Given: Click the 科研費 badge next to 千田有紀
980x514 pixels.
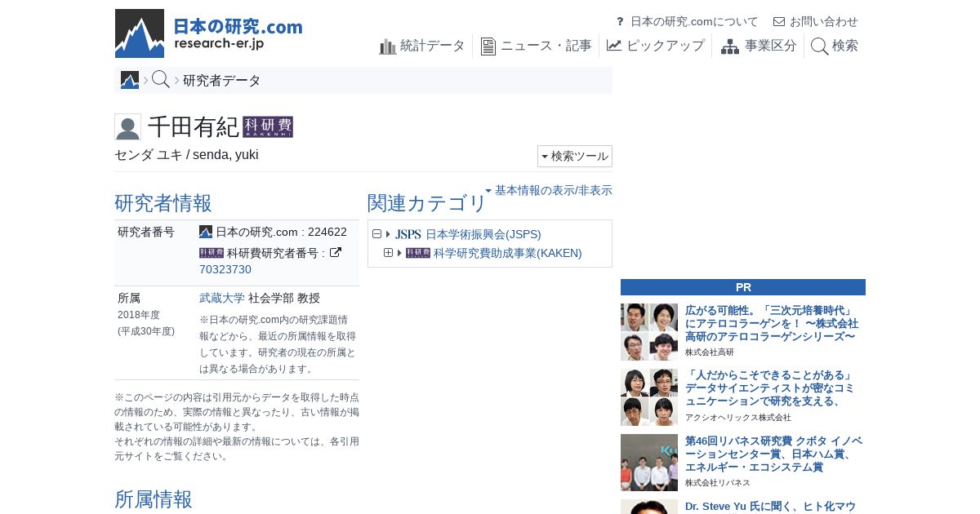Looking at the screenshot, I should 268,126.
